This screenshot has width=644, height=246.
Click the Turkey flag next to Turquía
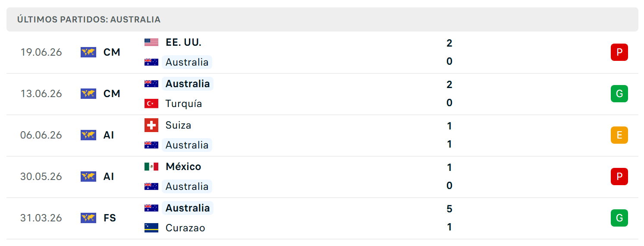pyautogui.click(x=151, y=104)
